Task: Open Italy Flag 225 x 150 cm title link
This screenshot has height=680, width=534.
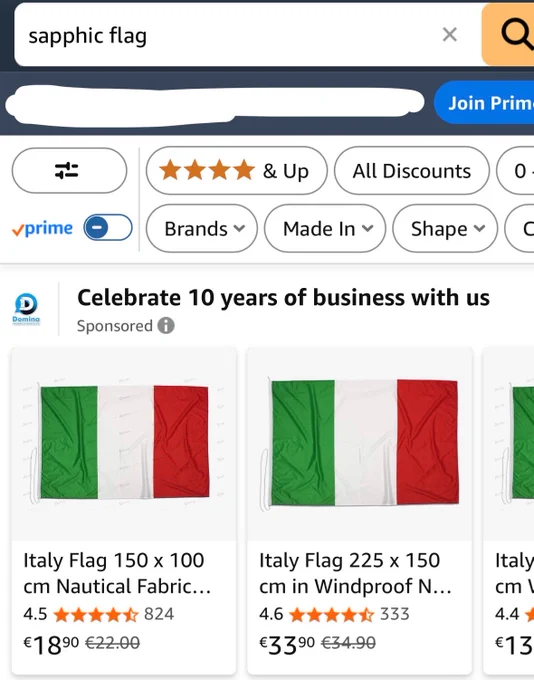Action: point(355,573)
